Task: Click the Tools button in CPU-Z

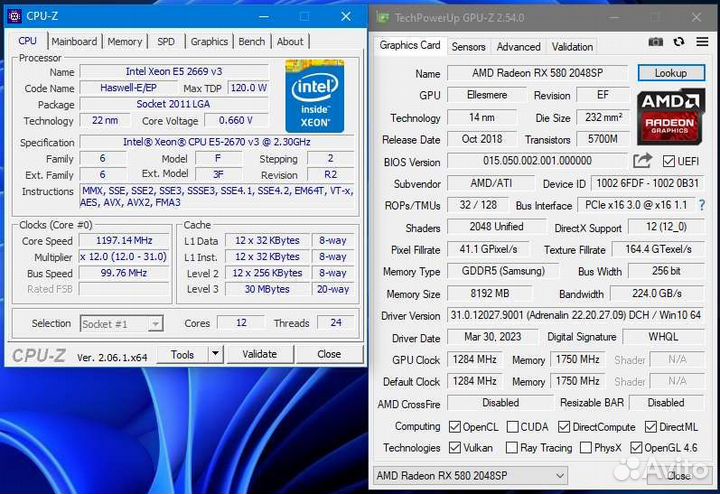Action: tap(182, 354)
